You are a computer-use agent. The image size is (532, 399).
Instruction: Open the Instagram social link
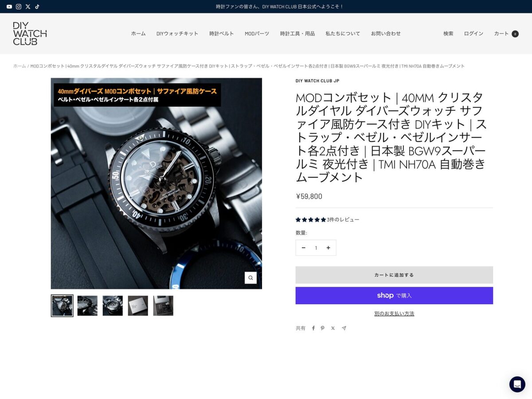click(19, 7)
